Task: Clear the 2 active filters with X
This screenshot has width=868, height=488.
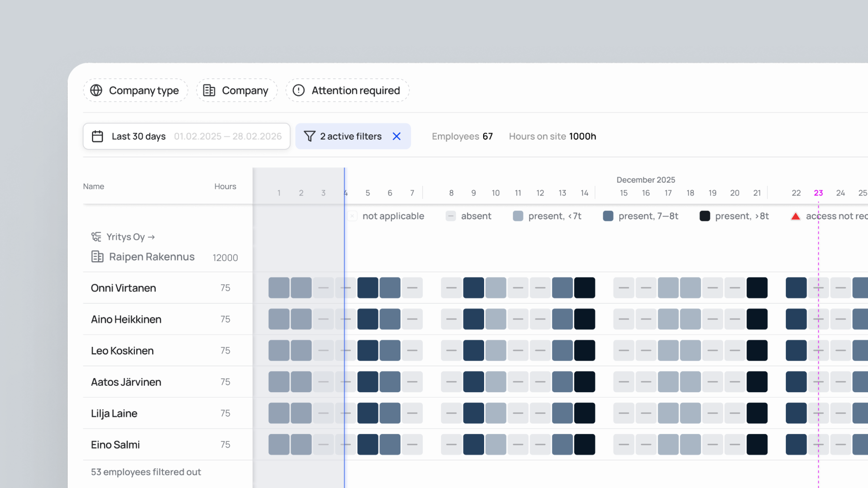Action: (x=397, y=136)
